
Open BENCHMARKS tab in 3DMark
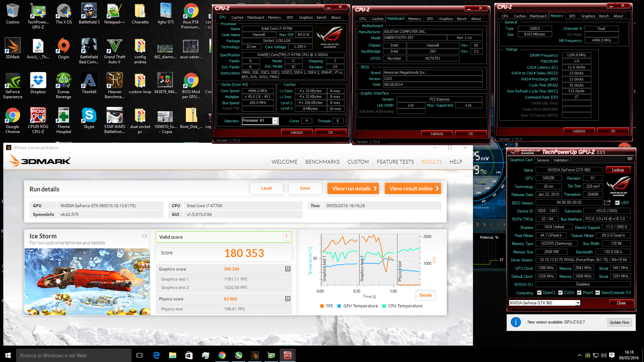322,162
